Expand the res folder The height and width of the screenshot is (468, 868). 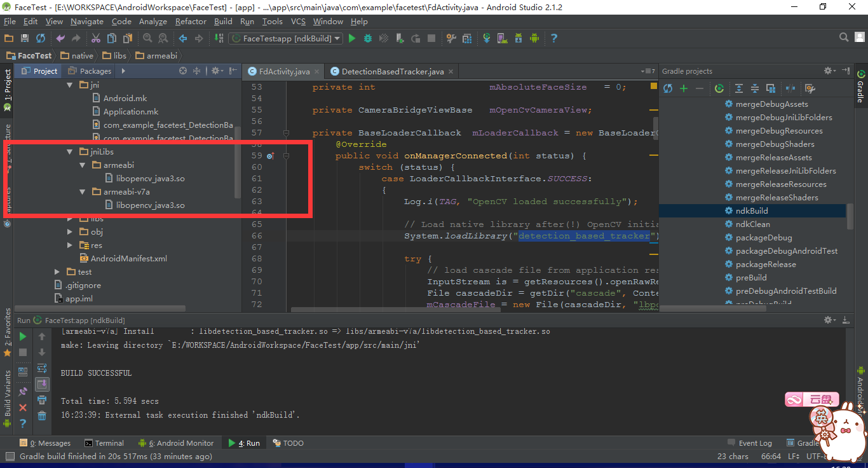tap(70, 245)
